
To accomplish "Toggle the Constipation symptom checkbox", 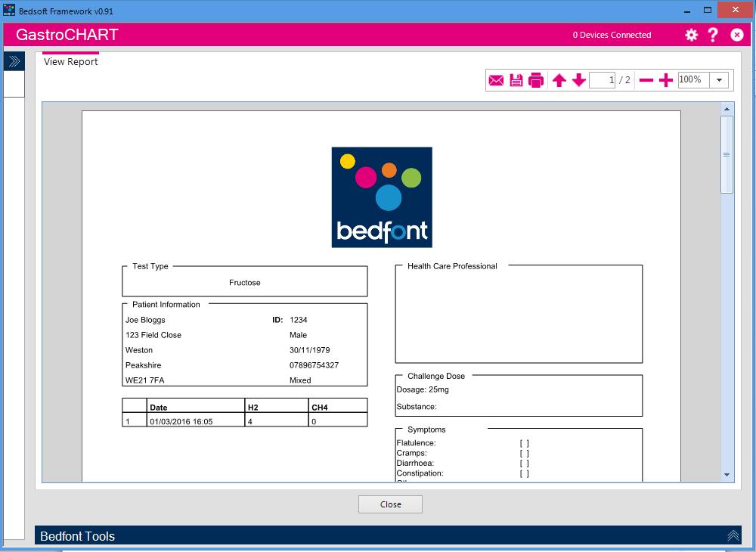I will click(x=524, y=473).
